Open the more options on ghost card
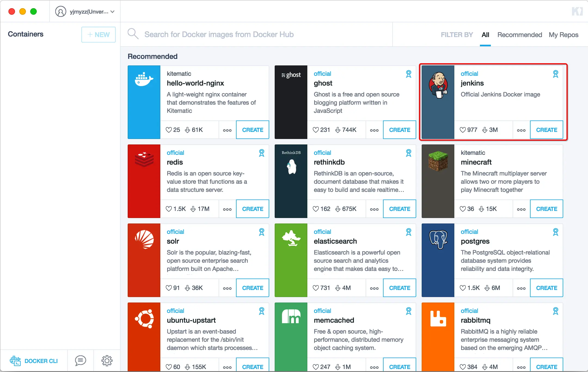This screenshot has height=372, width=588. pyautogui.click(x=374, y=130)
